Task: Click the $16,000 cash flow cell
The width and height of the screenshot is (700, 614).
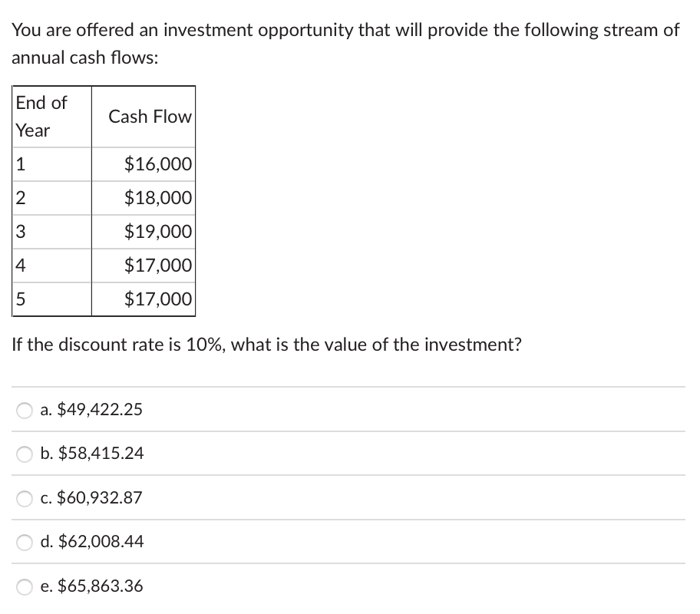Action: [157, 163]
